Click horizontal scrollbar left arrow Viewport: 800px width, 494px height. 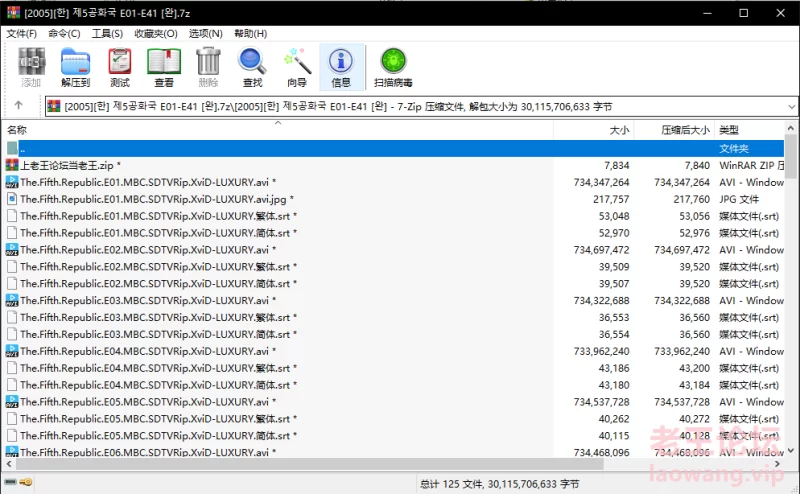[9, 464]
